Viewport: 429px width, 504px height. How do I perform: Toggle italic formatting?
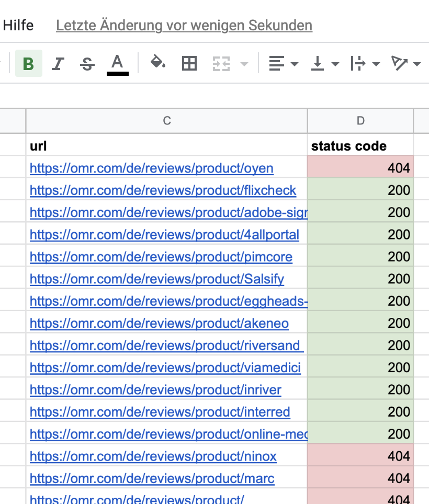click(58, 63)
